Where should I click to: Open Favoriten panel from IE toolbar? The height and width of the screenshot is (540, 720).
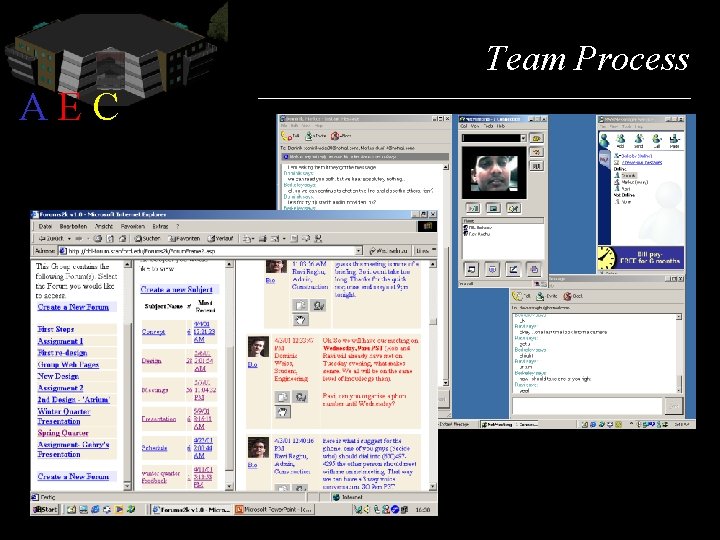pyautogui.click(x=184, y=239)
